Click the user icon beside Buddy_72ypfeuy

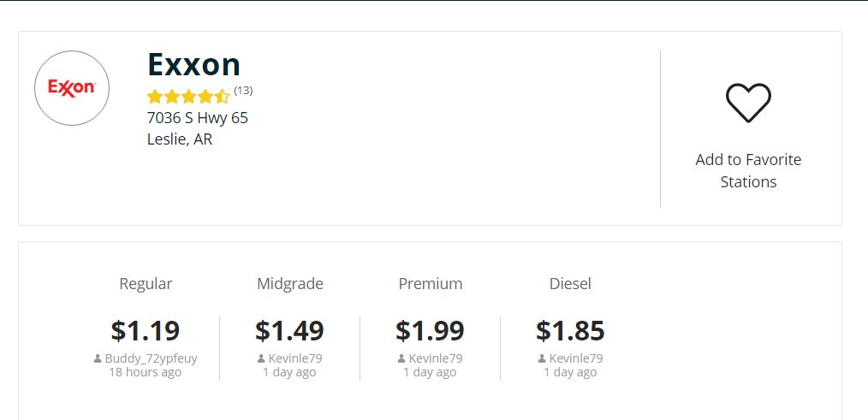coord(98,358)
